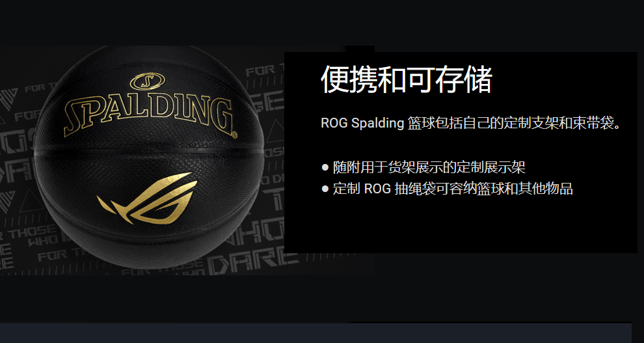Select the bullet text 随附用于货架展示的定制展示架
The height and width of the screenshot is (343, 644).
pos(429,168)
